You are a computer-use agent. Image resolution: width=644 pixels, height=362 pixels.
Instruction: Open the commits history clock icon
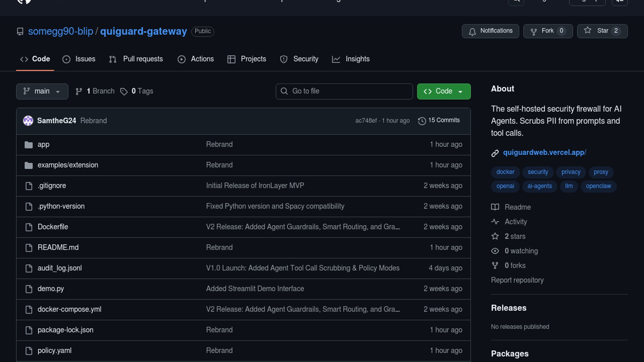(x=422, y=121)
